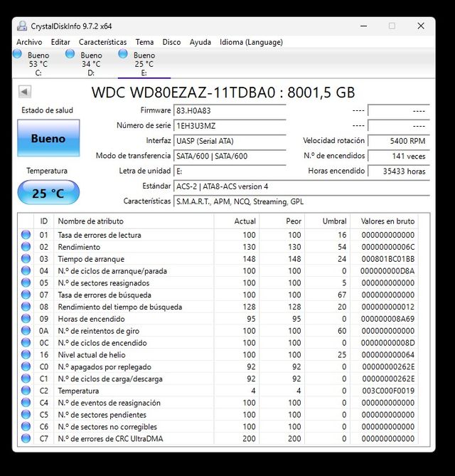Click the Peor column header
Viewport: 455px width, 476px height.
point(282,221)
